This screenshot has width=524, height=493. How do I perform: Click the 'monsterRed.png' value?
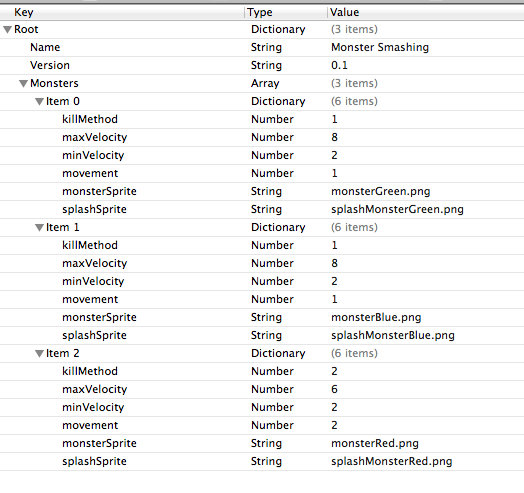pyautogui.click(x=375, y=444)
